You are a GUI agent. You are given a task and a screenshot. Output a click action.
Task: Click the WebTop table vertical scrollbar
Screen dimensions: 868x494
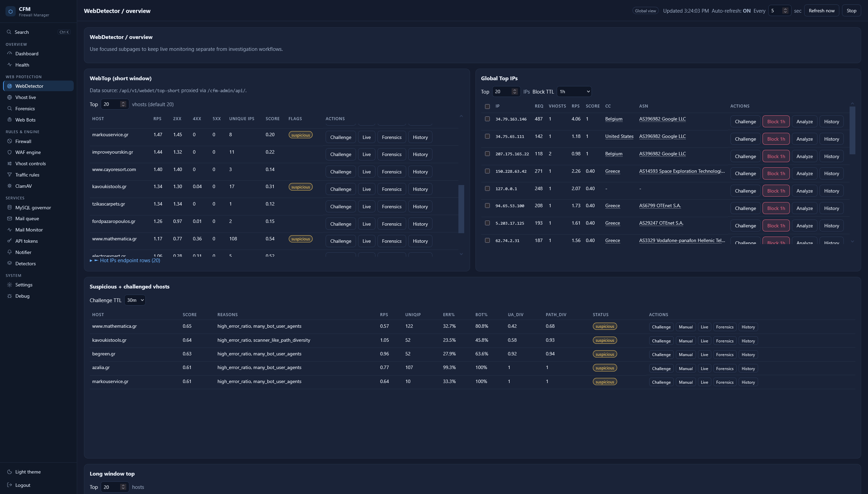click(x=461, y=209)
